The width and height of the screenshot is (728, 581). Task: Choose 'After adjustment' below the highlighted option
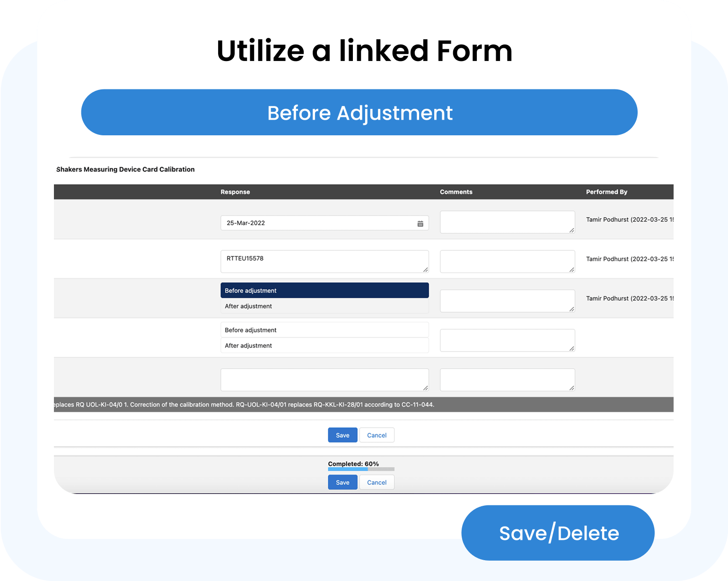pyautogui.click(x=325, y=306)
